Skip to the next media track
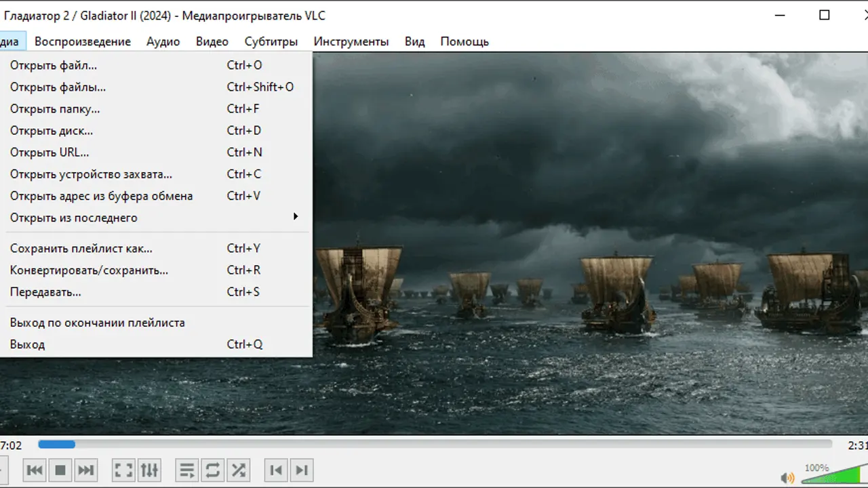This screenshot has height=488, width=868. pyautogui.click(x=85, y=470)
